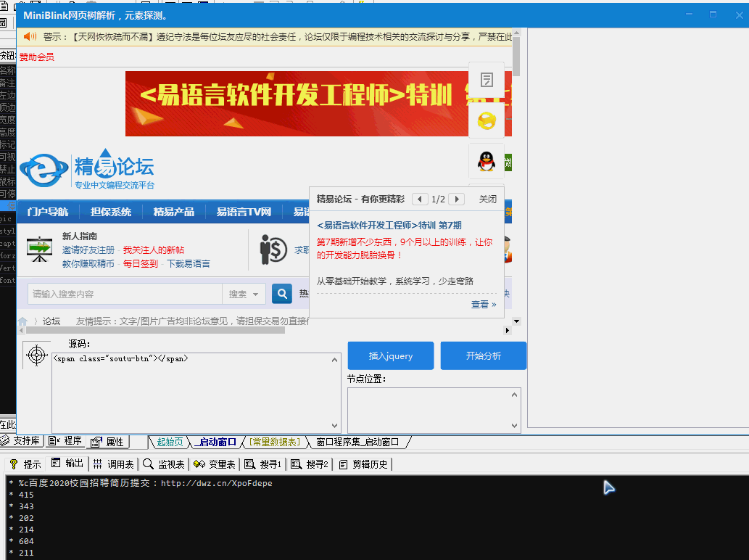Go to next slide in the 精易论坛 popup

457,199
